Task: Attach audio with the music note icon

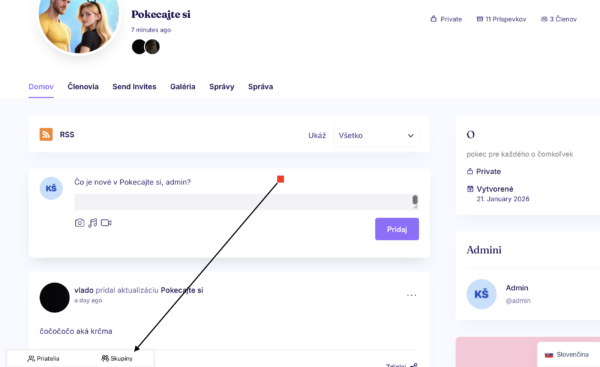Action: pos(93,223)
